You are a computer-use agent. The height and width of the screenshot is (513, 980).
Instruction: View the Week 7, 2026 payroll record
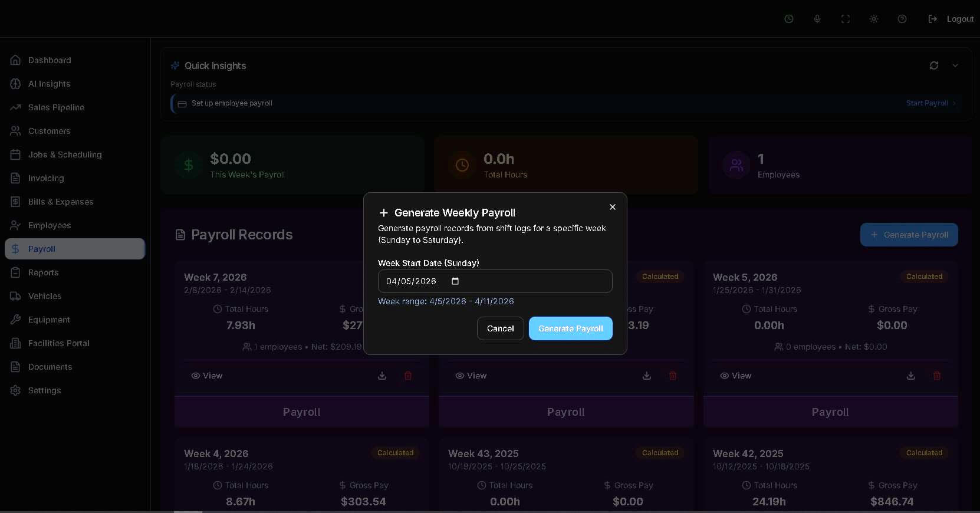tap(207, 376)
